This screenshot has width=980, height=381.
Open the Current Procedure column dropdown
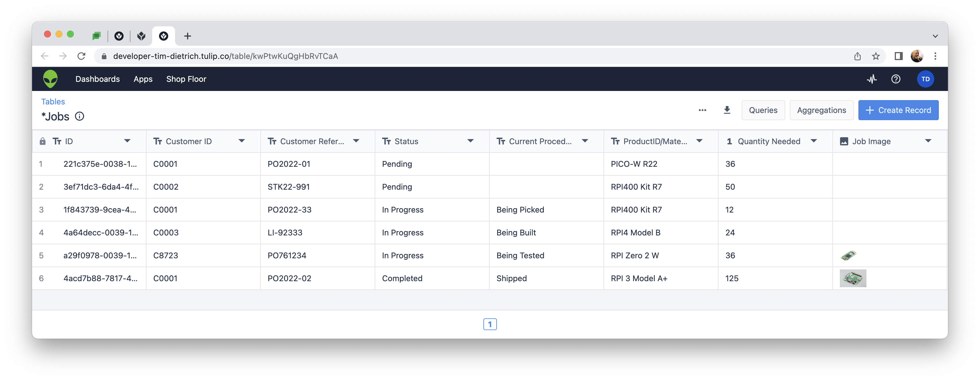[x=585, y=141]
